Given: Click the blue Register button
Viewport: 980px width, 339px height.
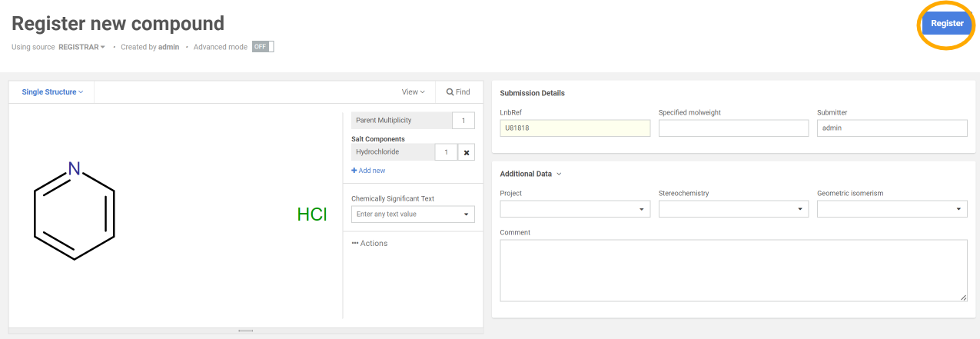Looking at the screenshot, I should pos(946,24).
